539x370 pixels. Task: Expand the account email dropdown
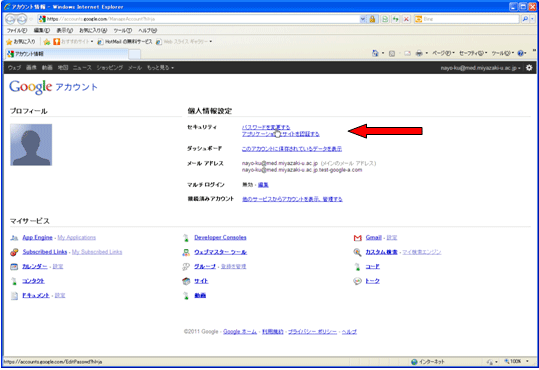pyautogui.click(x=481, y=68)
